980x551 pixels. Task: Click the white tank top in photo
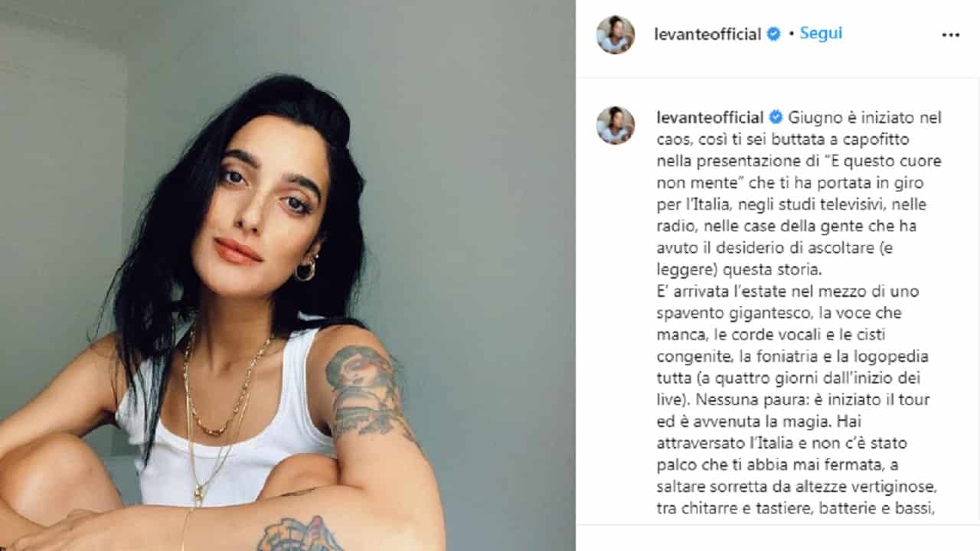click(x=230, y=429)
